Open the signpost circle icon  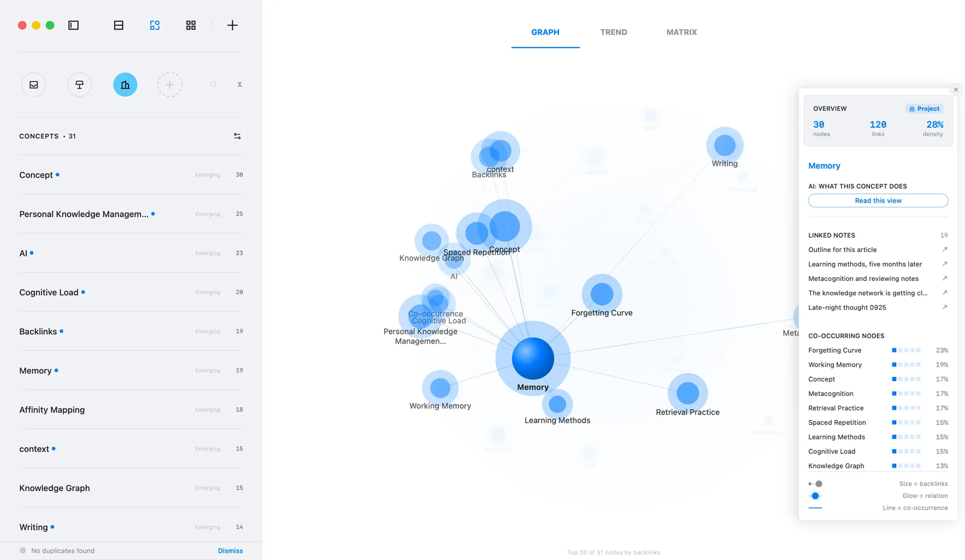pyautogui.click(x=80, y=85)
